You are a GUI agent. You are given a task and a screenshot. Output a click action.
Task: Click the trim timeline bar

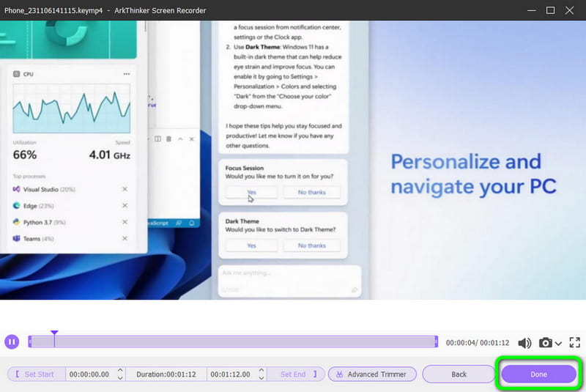coord(233,341)
